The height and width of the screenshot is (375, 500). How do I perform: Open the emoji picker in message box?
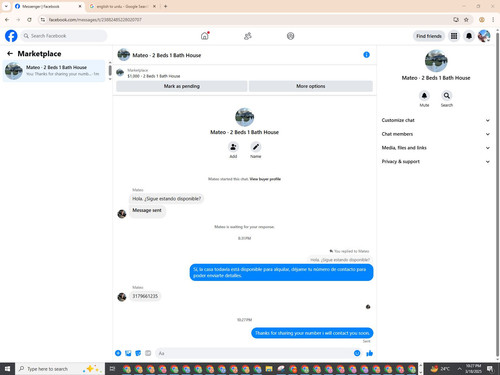click(357, 353)
